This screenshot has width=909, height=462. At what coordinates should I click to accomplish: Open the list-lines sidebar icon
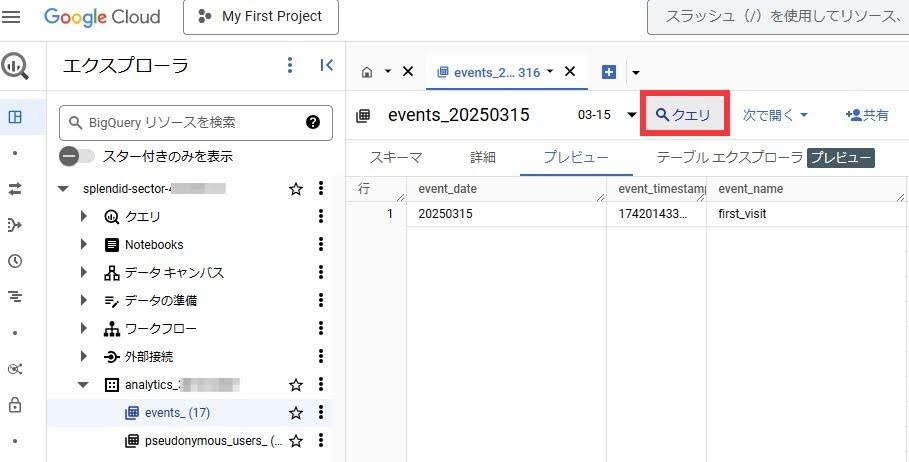15,297
